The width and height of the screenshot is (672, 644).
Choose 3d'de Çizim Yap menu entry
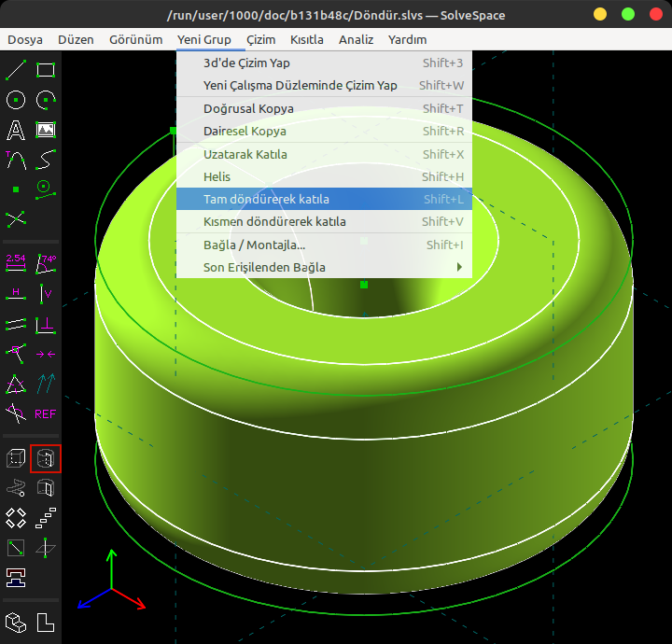click(x=324, y=63)
